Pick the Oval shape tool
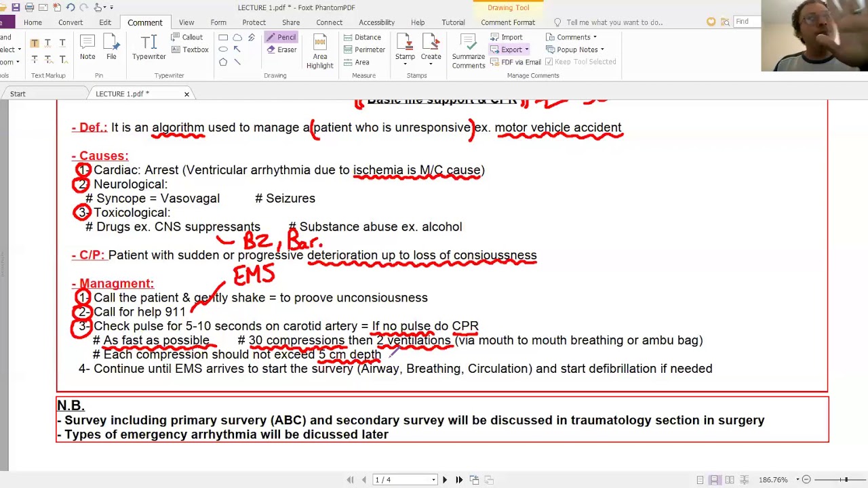 pyautogui.click(x=223, y=49)
